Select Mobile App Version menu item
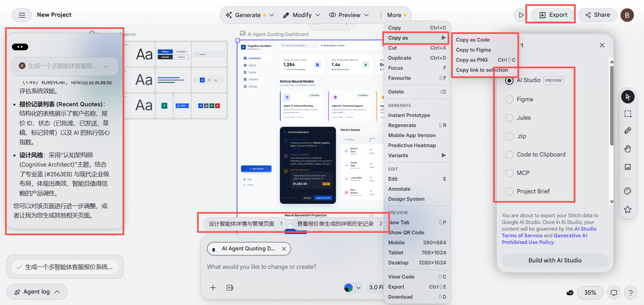The image size is (644, 305). click(417, 135)
